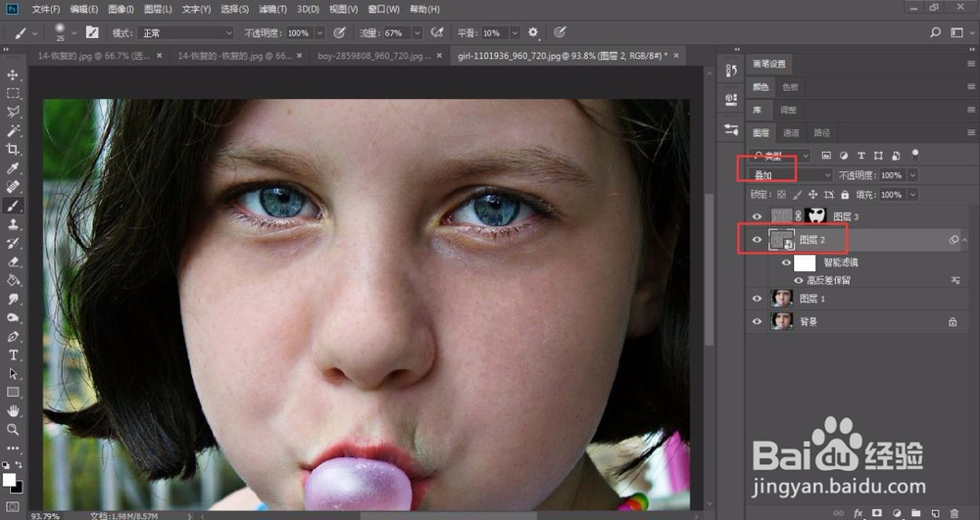Add a layer mask icon at panel bottom
This screenshot has width=980, height=520.
877,513
